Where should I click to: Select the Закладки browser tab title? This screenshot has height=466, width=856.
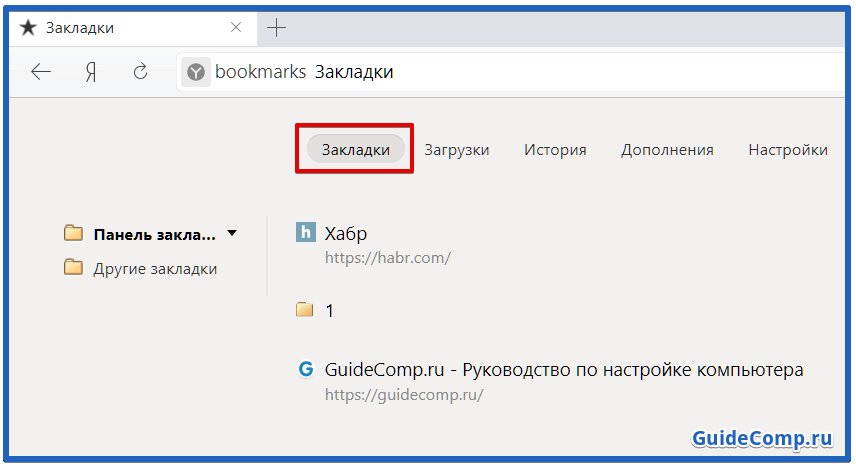(x=80, y=28)
